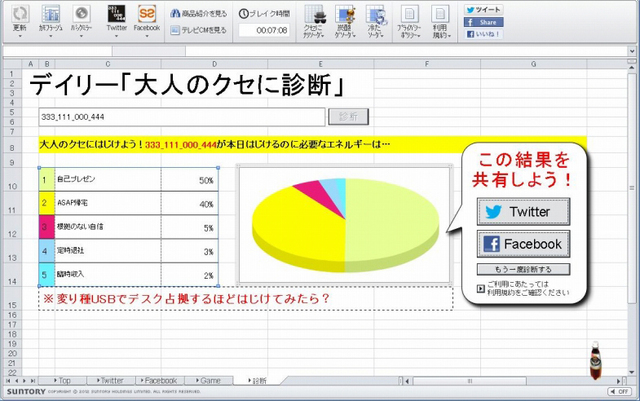Click the 更新 refresh icon in toolbar
The image size is (640, 401).
pyautogui.click(x=20, y=14)
